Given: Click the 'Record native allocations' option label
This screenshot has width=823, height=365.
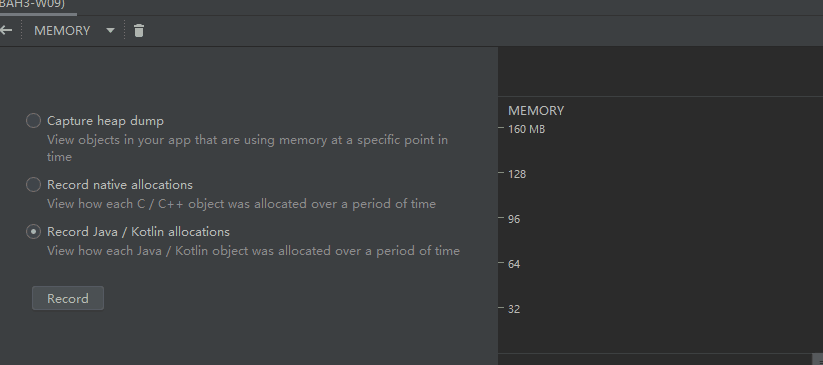Looking at the screenshot, I should pyautogui.click(x=120, y=185).
